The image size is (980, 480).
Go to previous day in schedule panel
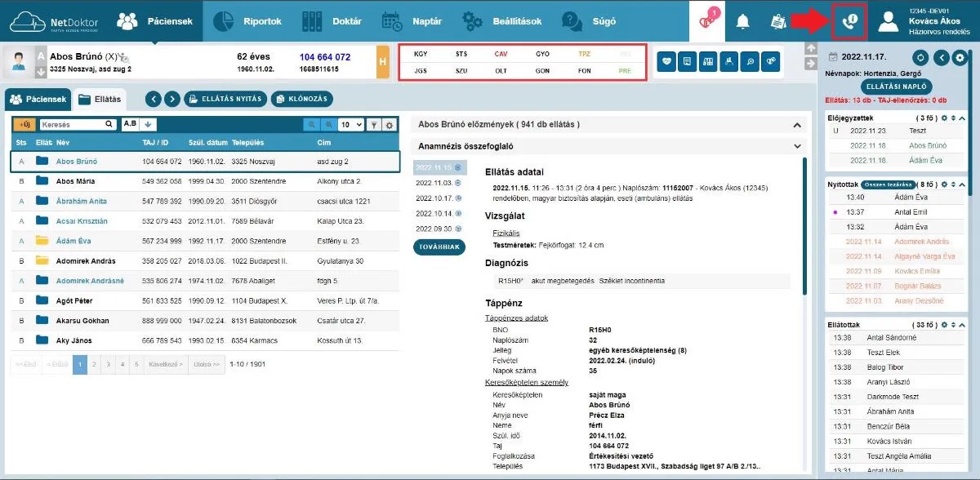tap(941, 57)
